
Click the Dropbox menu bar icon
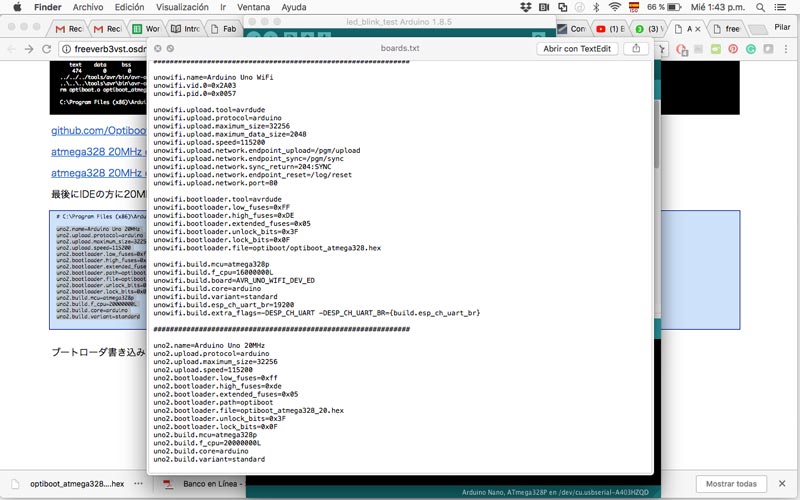526,7
